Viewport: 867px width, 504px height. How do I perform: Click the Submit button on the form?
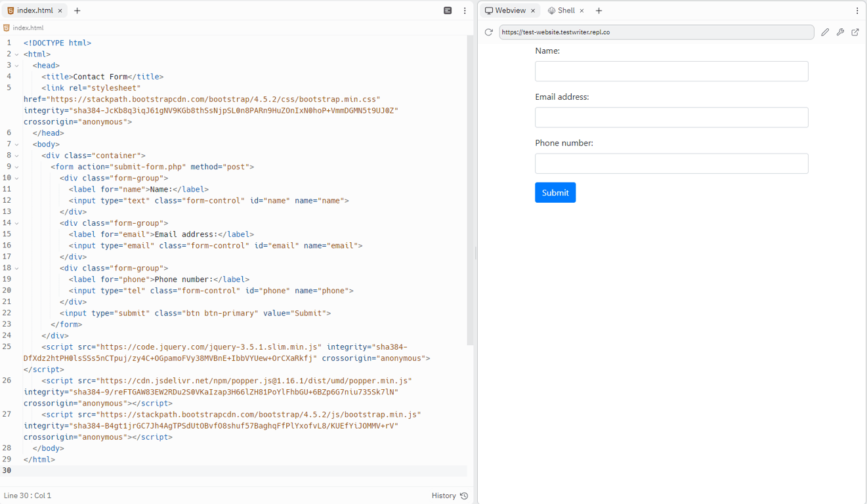[555, 192]
